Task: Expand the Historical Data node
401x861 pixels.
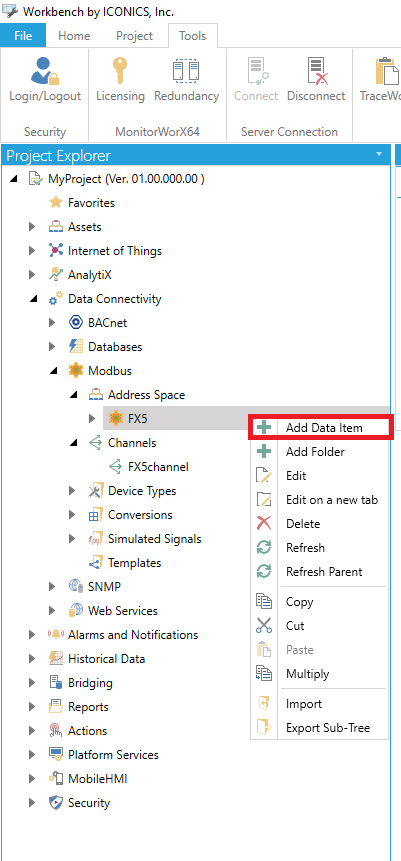Action: [x=32, y=658]
